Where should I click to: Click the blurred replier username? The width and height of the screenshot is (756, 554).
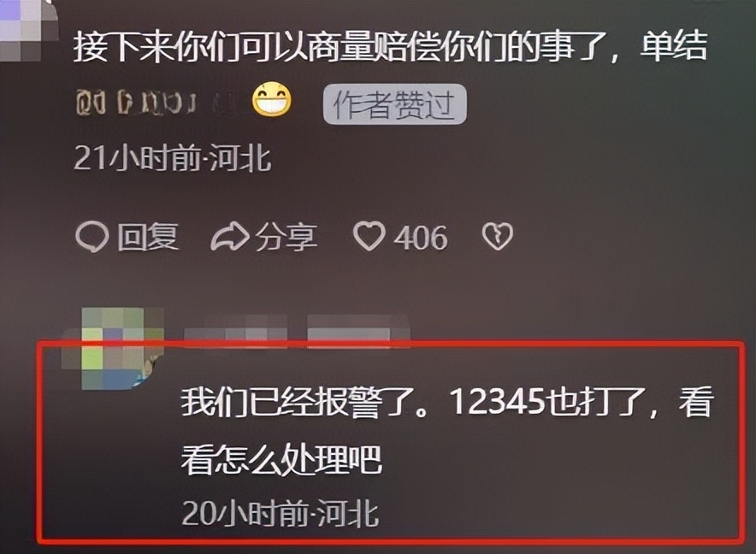(236, 330)
